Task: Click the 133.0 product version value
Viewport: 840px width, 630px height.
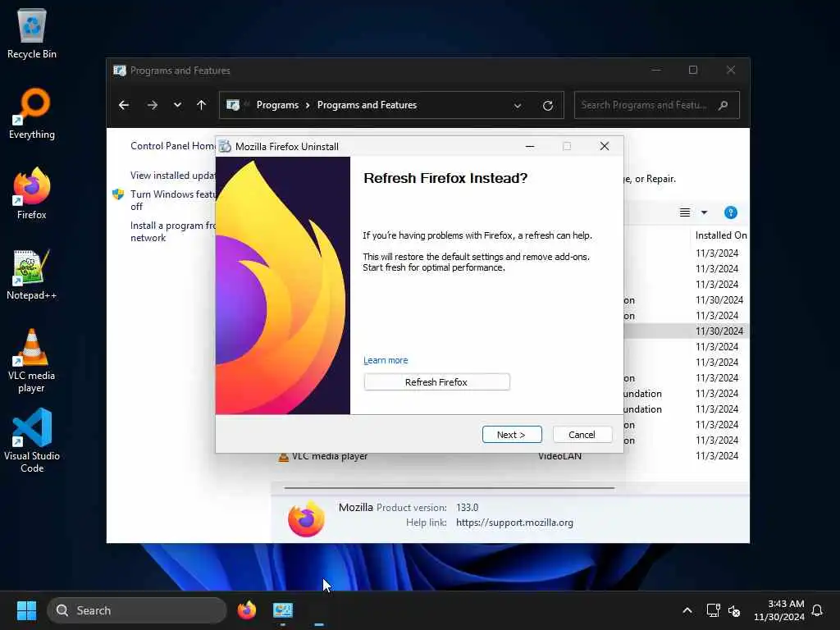Action: [467, 507]
